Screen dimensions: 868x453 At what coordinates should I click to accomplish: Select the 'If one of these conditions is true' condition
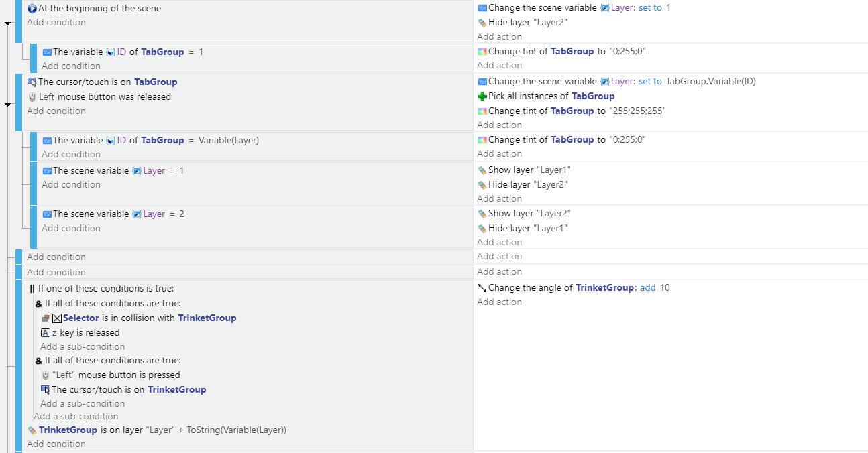pyautogui.click(x=105, y=289)
